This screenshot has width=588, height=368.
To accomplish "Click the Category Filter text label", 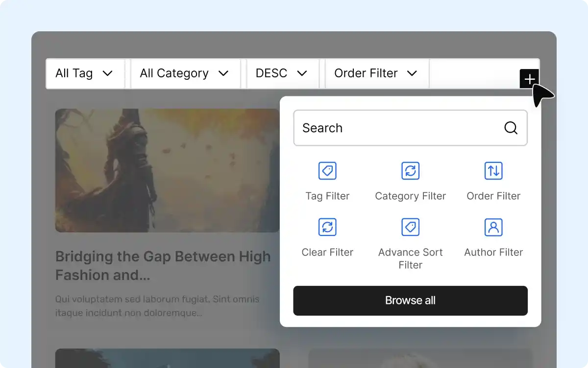I will pyautogui.click(x=410, y=196).
